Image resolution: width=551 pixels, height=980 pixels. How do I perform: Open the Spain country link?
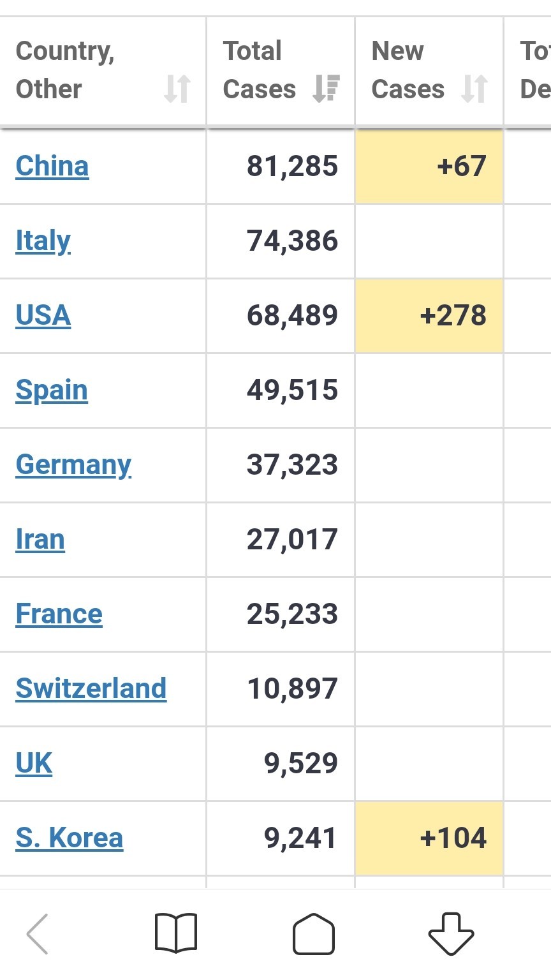coord(52,390)
